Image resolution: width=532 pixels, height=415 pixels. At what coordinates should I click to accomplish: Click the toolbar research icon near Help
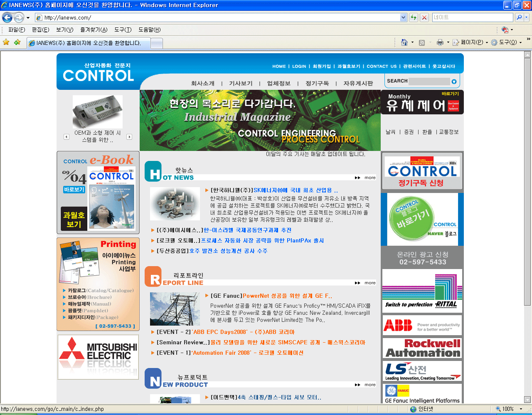point(505,30)
